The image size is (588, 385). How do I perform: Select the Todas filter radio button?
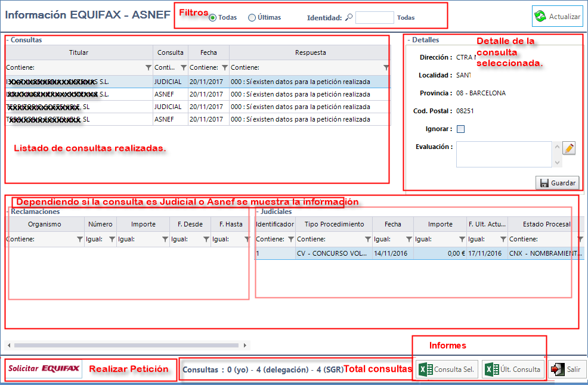pos(213,18)
